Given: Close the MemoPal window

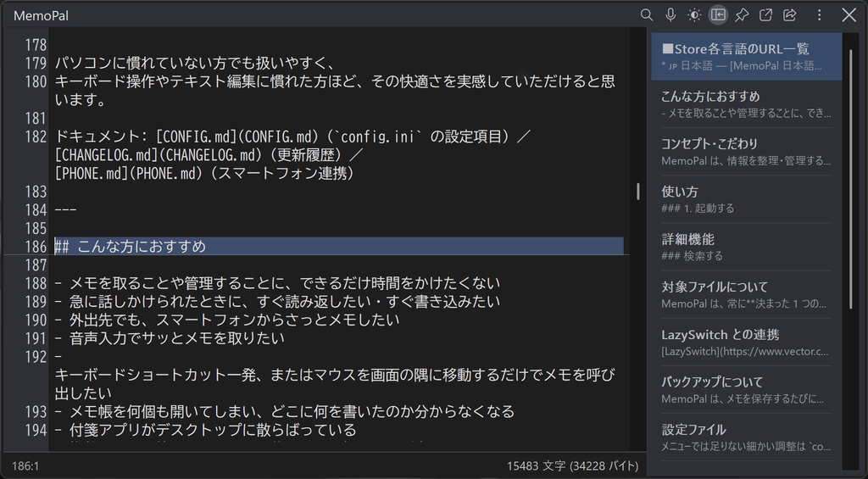Looking at the screenshot, I should tap(849, 15).
